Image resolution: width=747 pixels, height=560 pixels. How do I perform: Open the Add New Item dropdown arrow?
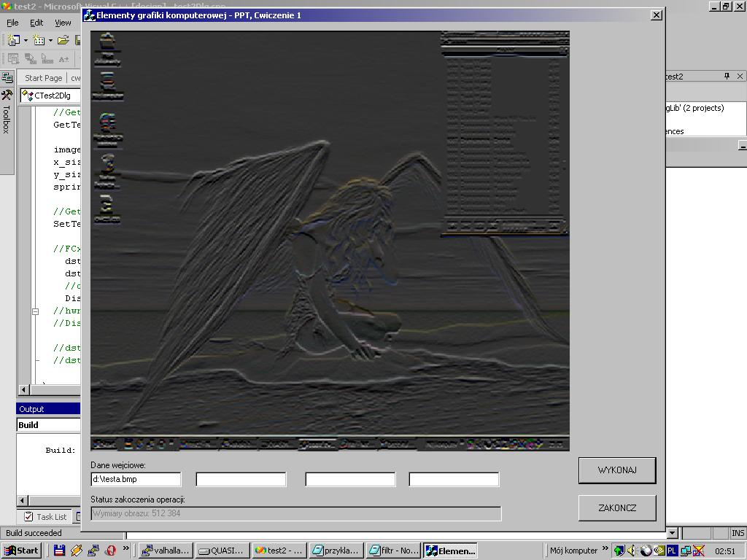(x=50, y=41)
